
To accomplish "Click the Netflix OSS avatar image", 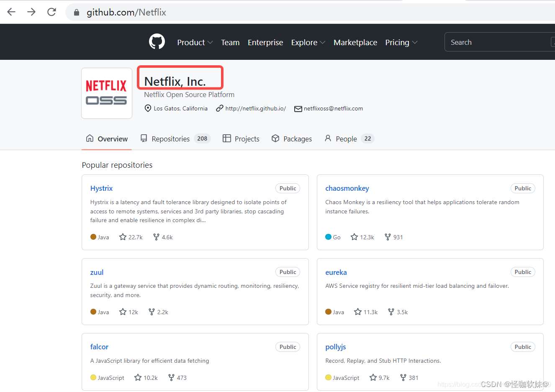I will (107, 93).
